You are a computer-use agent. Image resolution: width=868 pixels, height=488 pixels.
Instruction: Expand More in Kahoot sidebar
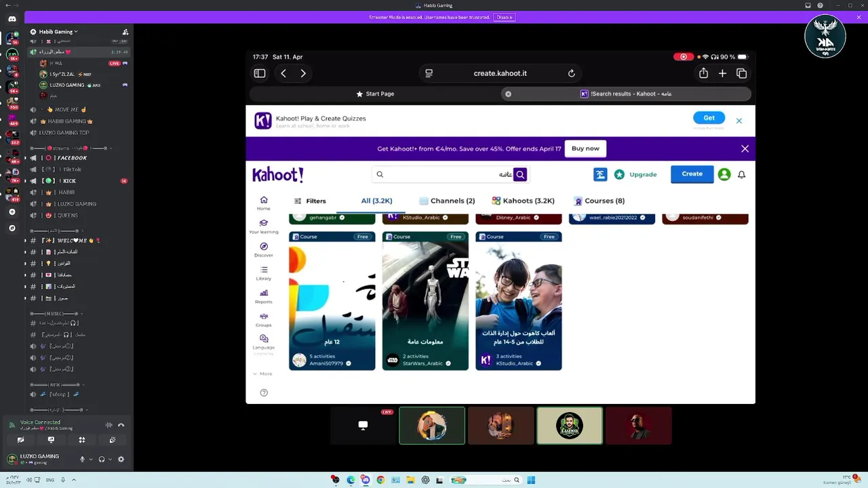pos(262,373)
